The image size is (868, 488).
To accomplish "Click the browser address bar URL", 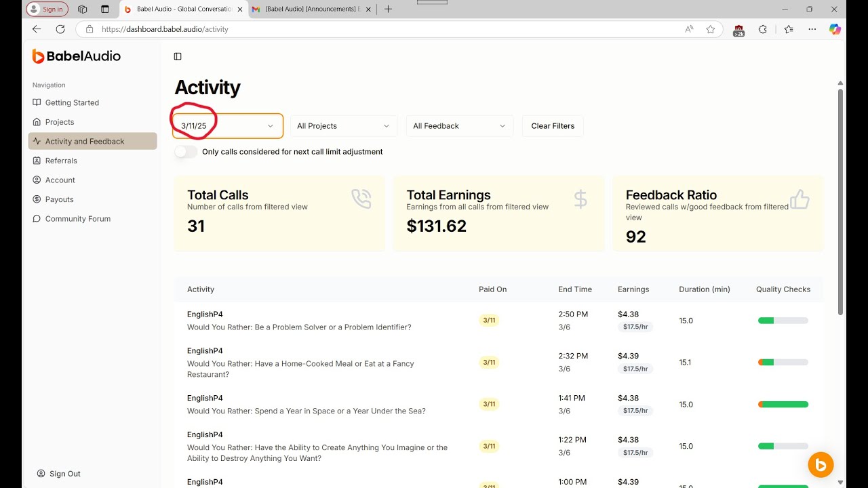I will click(165, 29).
